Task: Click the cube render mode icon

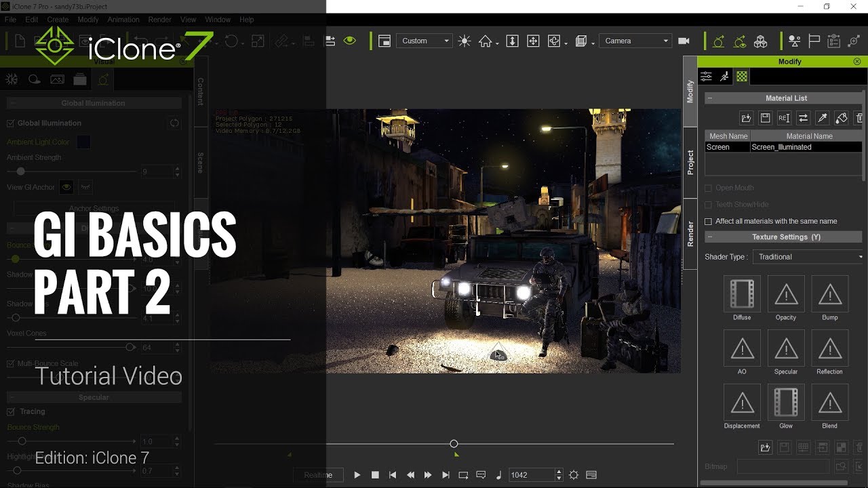Action: (581, 41)
